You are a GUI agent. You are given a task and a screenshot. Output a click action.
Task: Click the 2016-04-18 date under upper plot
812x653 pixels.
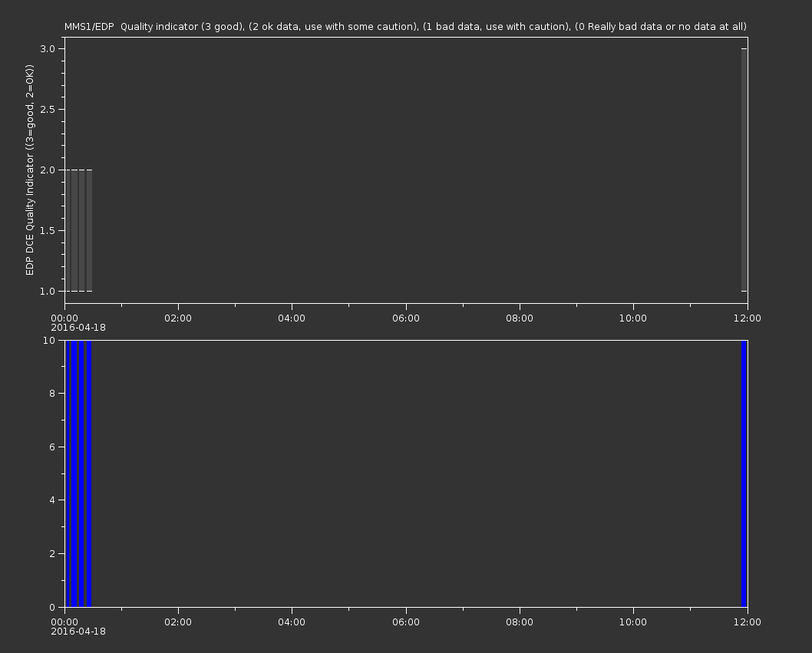[78, 328]
